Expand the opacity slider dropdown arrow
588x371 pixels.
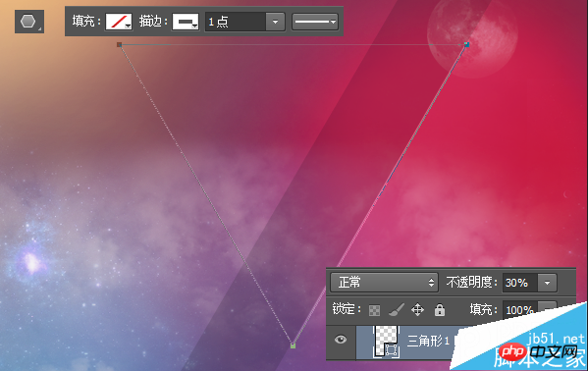547,283
